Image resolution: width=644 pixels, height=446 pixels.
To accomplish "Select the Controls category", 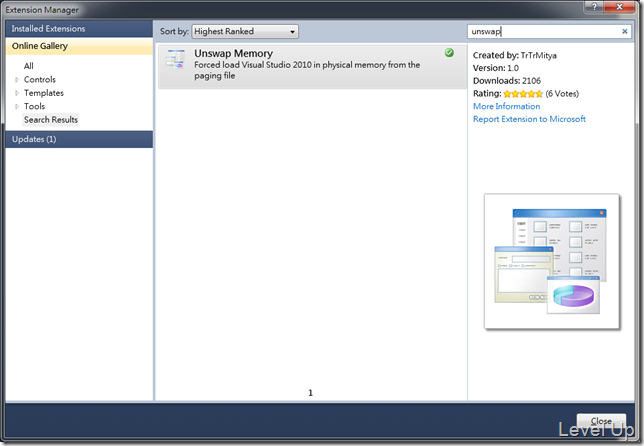I will [40, 80].
